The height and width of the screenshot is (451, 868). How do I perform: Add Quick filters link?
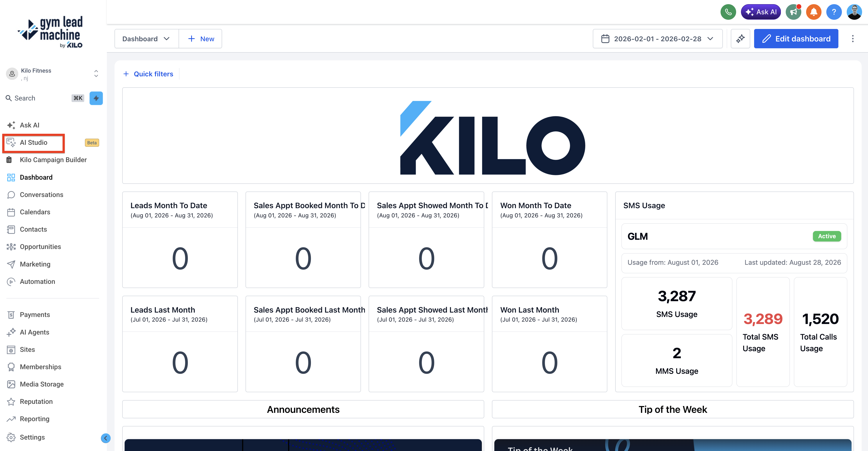[148, 74]
